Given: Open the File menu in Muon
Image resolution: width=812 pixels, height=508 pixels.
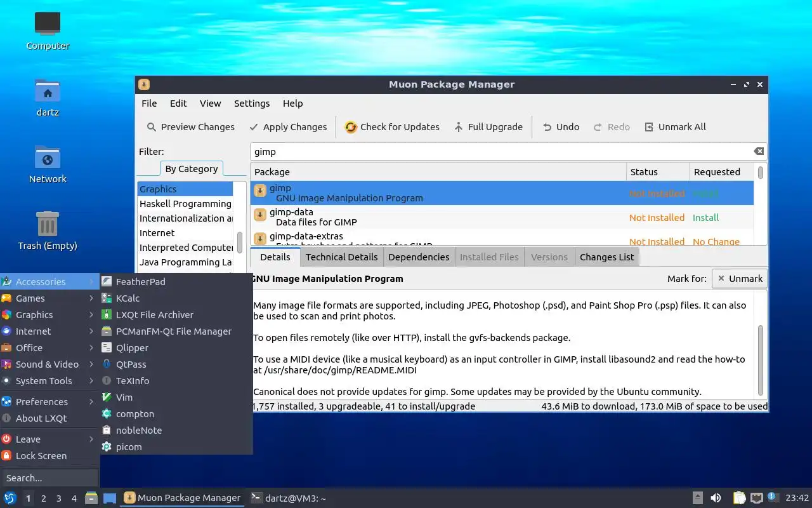Looking at the screenshot, I should tap(149, 104).
